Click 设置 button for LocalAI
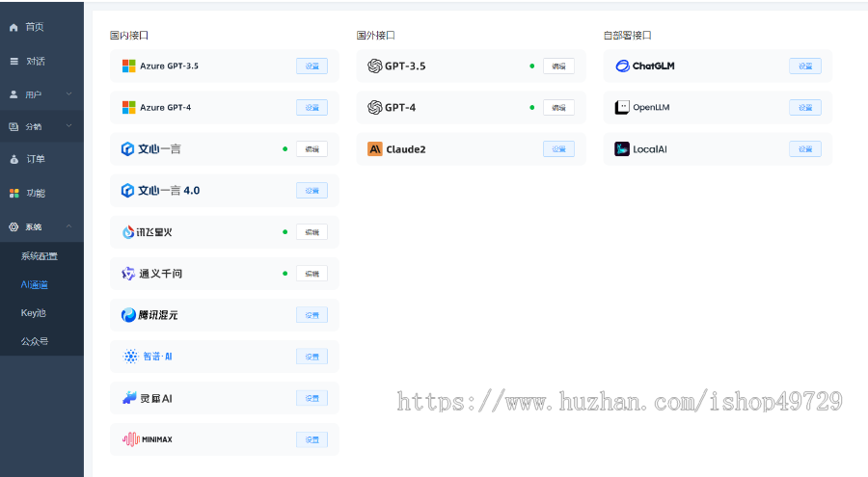 [x=805, y=148]
